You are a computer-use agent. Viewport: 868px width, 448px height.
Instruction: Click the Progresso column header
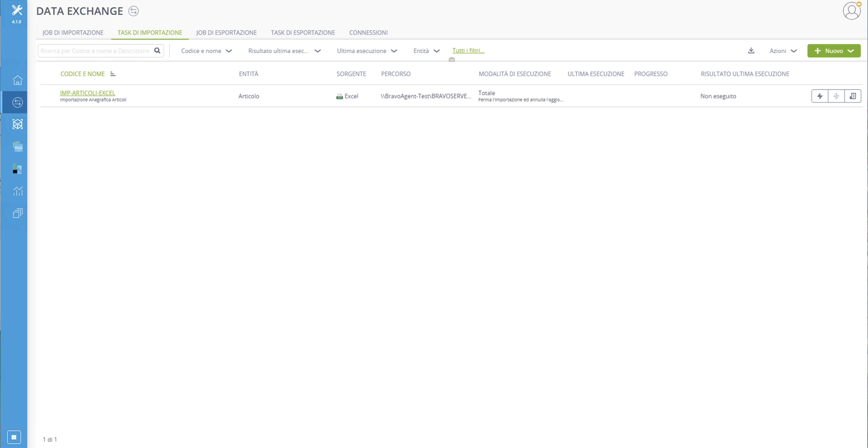point(651,74)
